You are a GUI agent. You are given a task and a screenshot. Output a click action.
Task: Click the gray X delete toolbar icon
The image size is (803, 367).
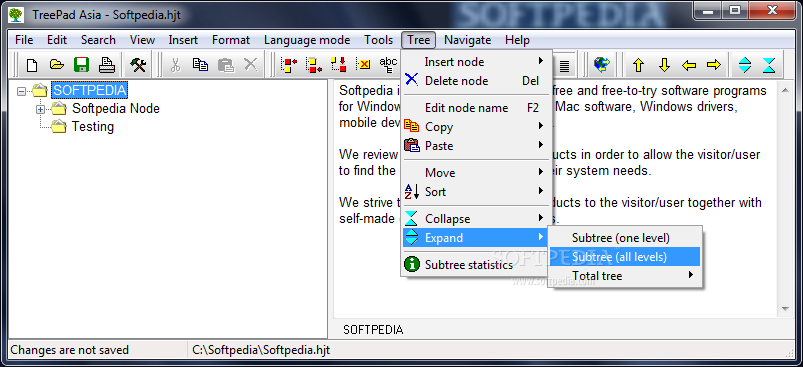pyautogui.click(x=250, y=65)
